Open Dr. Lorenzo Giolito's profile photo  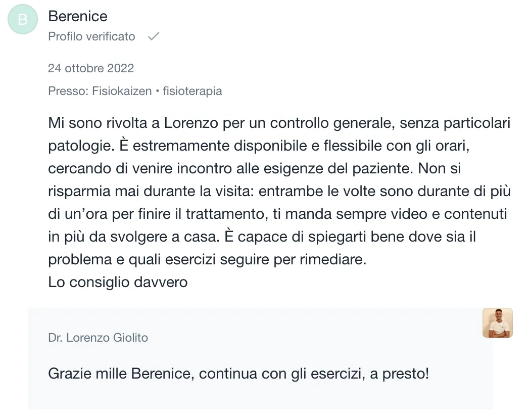coord(497,323)
